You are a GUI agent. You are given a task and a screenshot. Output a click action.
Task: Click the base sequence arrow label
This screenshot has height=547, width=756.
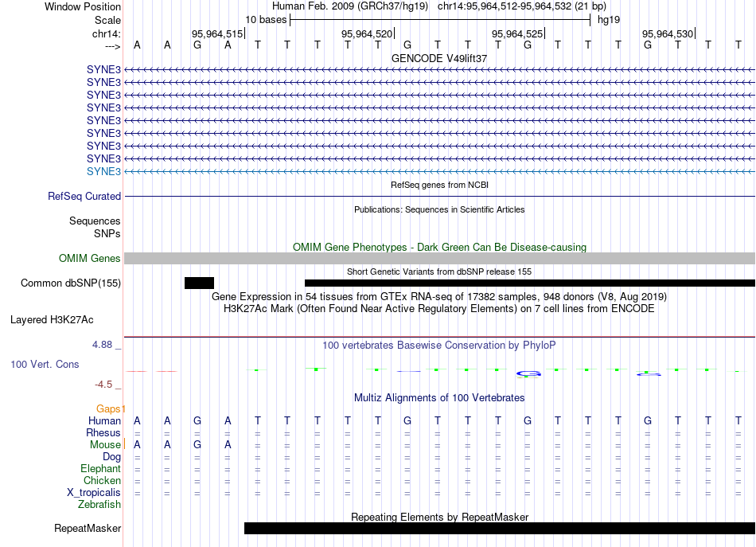pos(112,46)
